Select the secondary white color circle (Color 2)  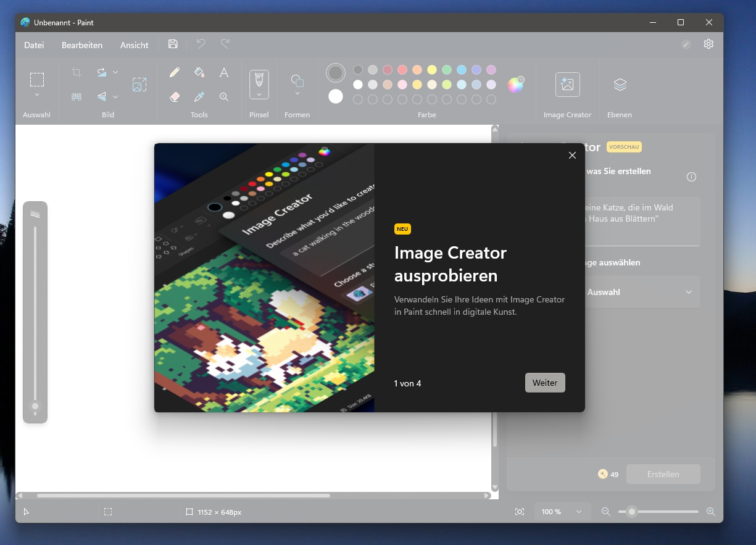click(x=336, y=96)
